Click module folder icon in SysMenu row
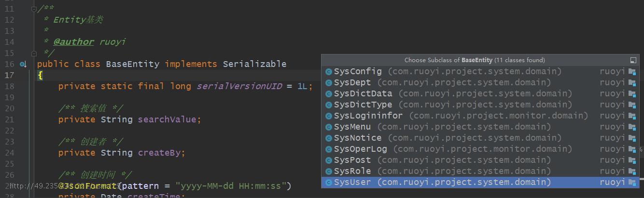 pyautogui.click(x=632, y=127)
